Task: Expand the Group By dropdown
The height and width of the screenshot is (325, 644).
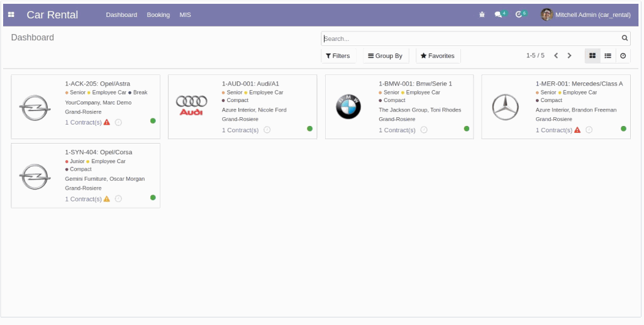Action: [386, 55]
